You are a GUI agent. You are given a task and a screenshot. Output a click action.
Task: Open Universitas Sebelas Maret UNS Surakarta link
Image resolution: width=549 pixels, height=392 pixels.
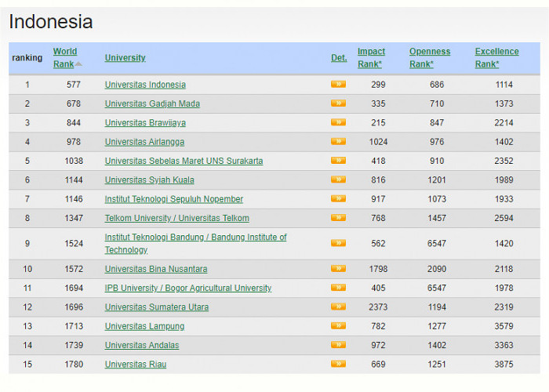[x=184, y=161]
